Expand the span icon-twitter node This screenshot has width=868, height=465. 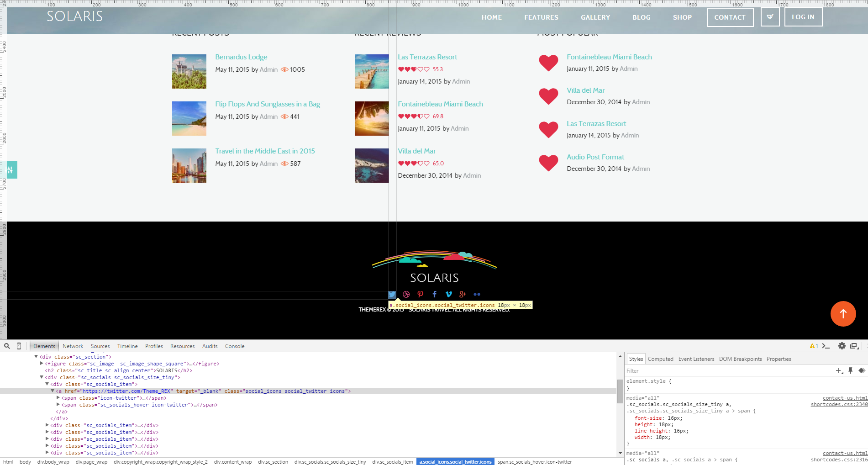click(58, 398)
